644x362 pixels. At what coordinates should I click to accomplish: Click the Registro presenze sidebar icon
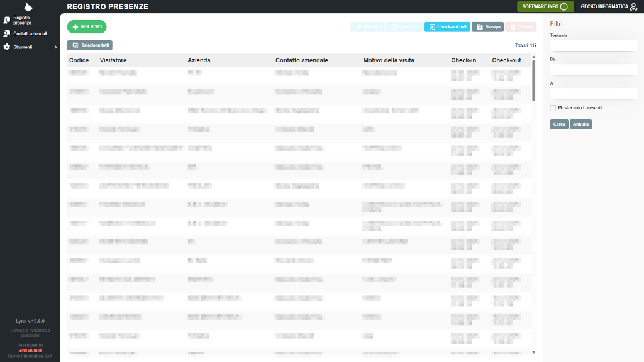tap(7, 20)
